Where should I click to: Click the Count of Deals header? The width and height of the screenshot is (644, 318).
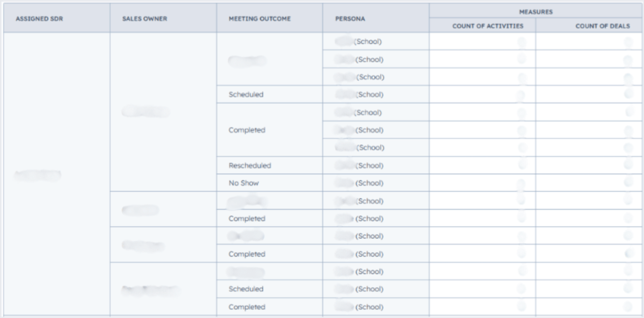click(602, 26)
